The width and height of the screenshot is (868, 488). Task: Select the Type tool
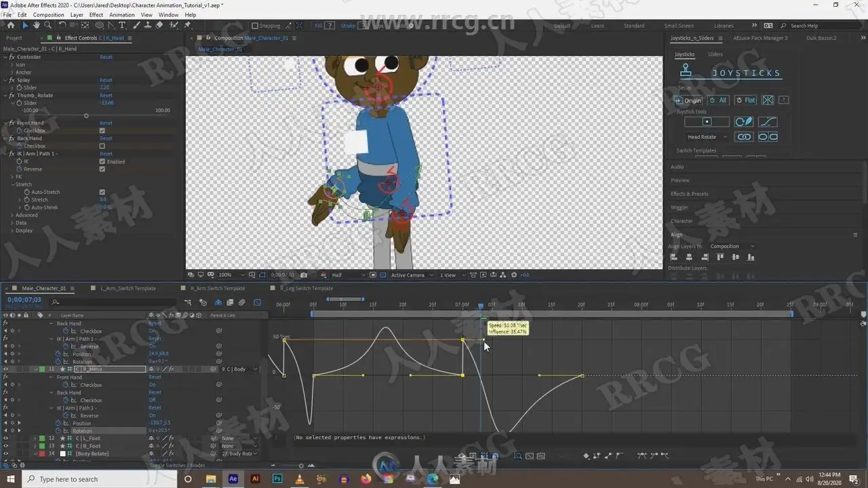(x=122, y=25)
